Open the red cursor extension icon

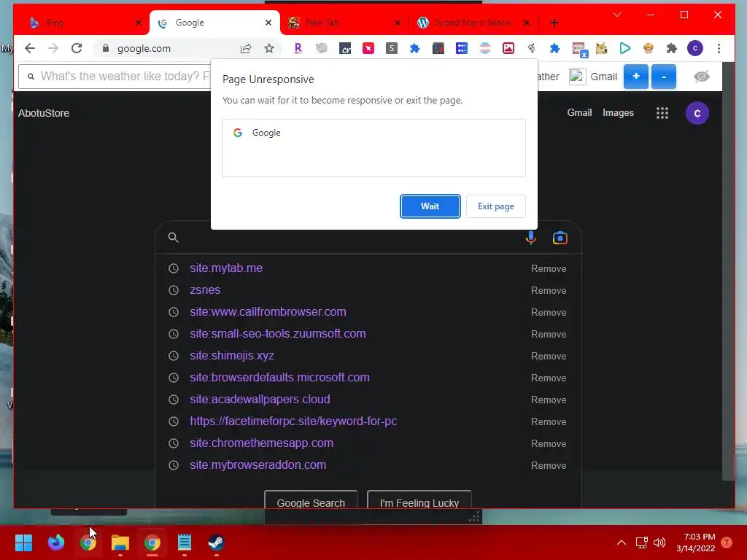coord(368,48)
